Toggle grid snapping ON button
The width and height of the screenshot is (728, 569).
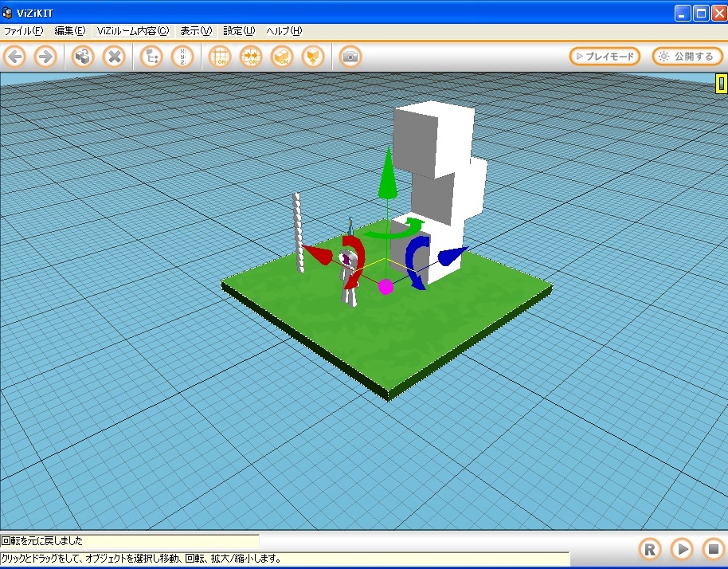click(x=251, y=57)
